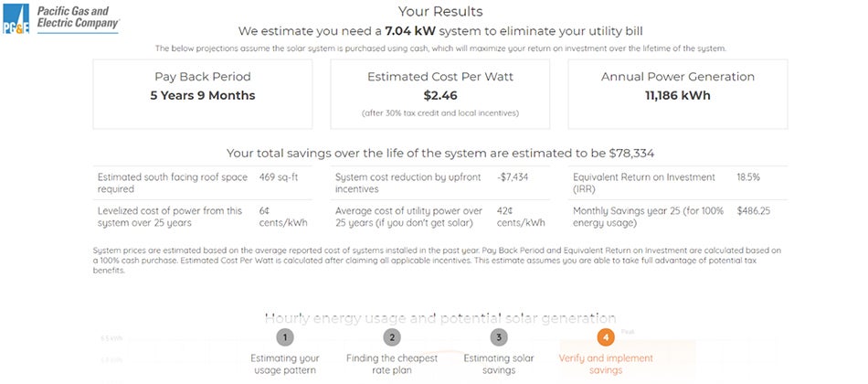
Task: Click the orange step 4 circle
Action: coord(604,336)
